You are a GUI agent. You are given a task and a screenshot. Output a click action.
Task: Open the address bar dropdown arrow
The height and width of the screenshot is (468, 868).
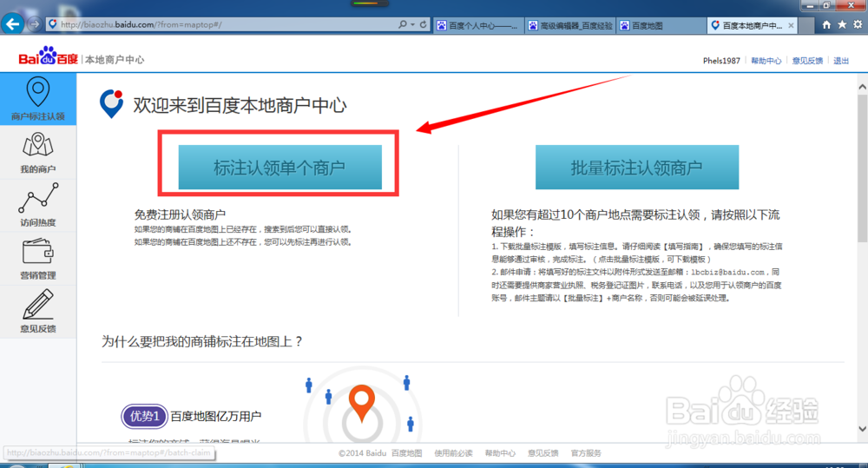(413, 24)
